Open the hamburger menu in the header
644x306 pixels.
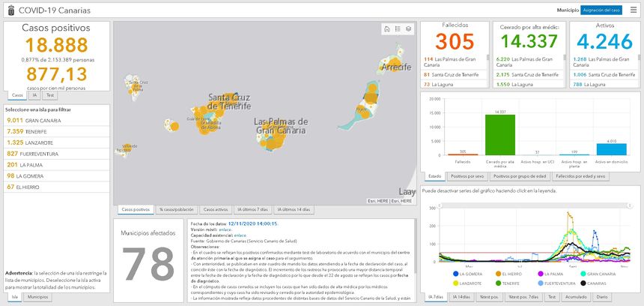point(634,10)
